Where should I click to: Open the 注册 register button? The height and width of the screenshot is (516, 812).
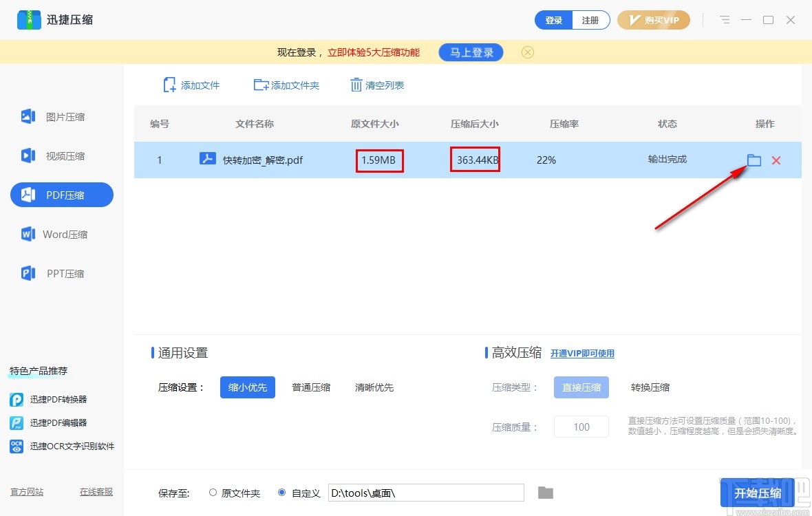[x=590, y=20]
